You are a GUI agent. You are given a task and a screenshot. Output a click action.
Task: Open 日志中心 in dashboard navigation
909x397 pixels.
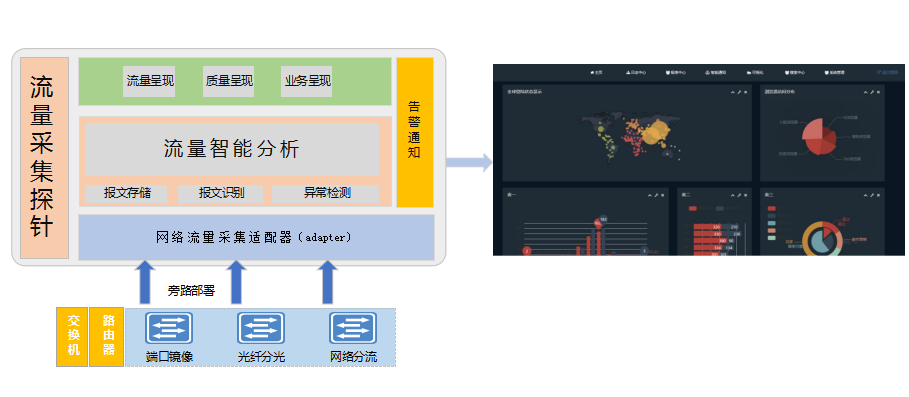pos(636,72)
